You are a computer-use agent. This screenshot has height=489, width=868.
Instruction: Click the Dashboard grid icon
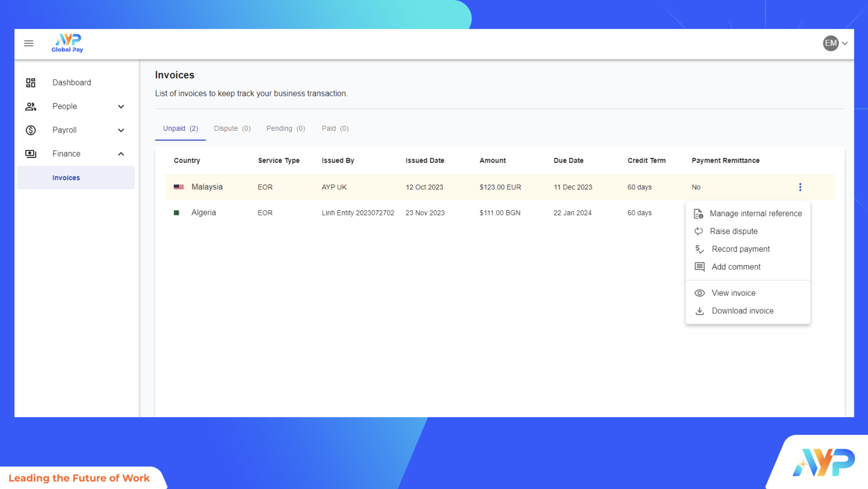[31, 83]
